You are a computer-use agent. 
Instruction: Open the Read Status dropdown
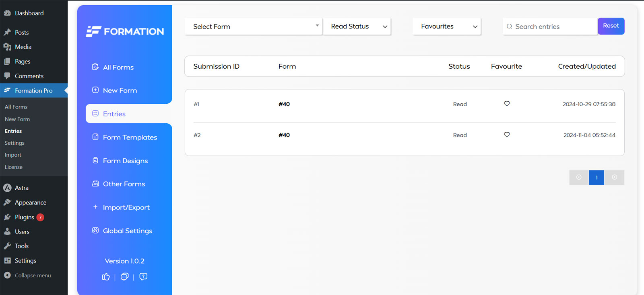pos(357,26)
